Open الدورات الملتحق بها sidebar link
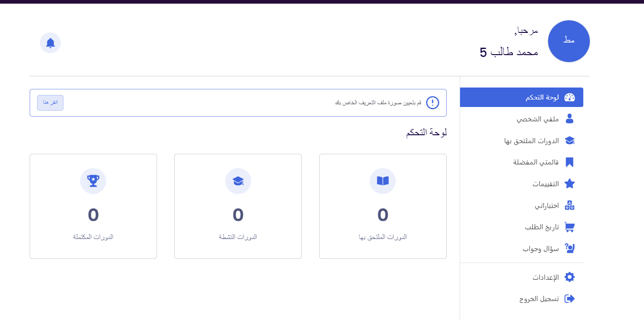 tap(531, 141)
